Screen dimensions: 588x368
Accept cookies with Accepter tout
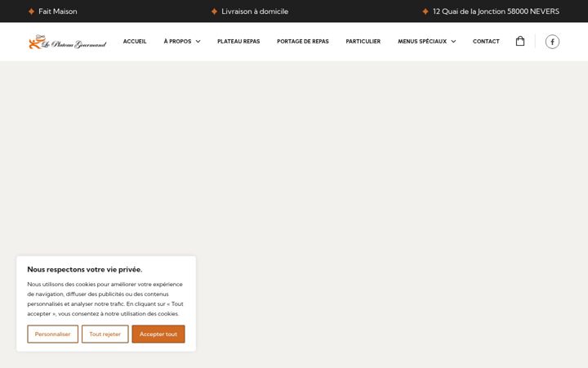coord(158,334)
